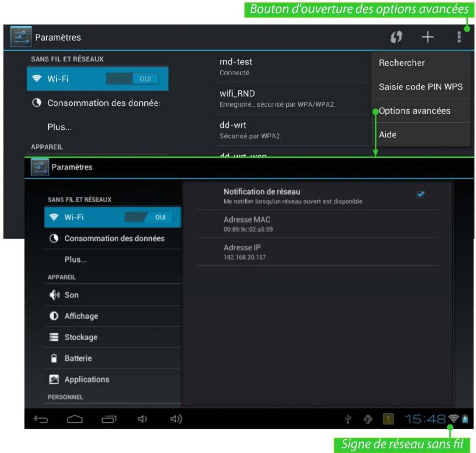476x453 pixels.
Task: Toggle Wi-Fi OUI switch in top window
Action: pos(132,79)
